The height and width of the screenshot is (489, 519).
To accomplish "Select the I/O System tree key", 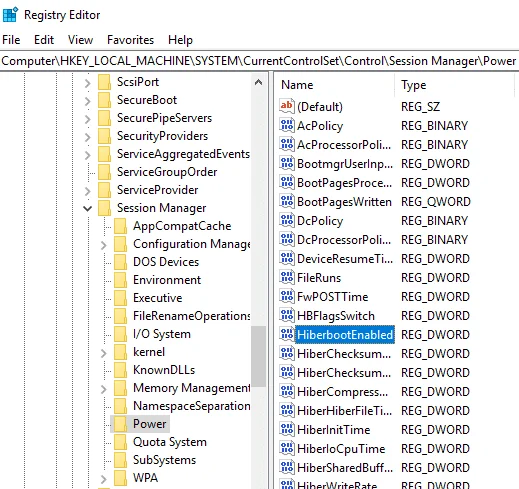I will [x=162, y=334].
